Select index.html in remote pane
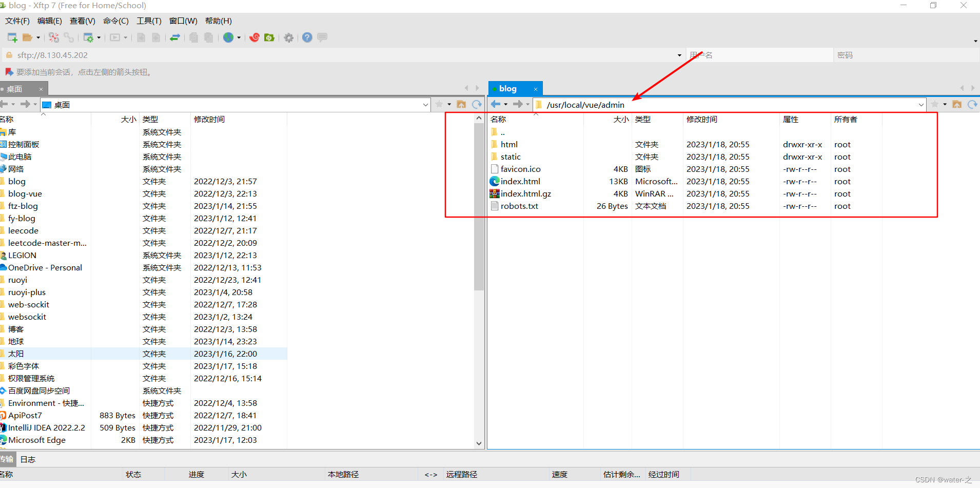The width and height of the screenshot is (980, 488). tap(520, 181)
